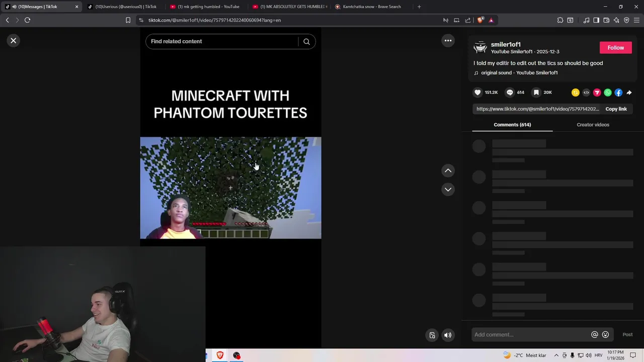The width and height of the screenshot is (644, 362).
Task: Open Brave music playlist icon
Action: pos(586,20)
